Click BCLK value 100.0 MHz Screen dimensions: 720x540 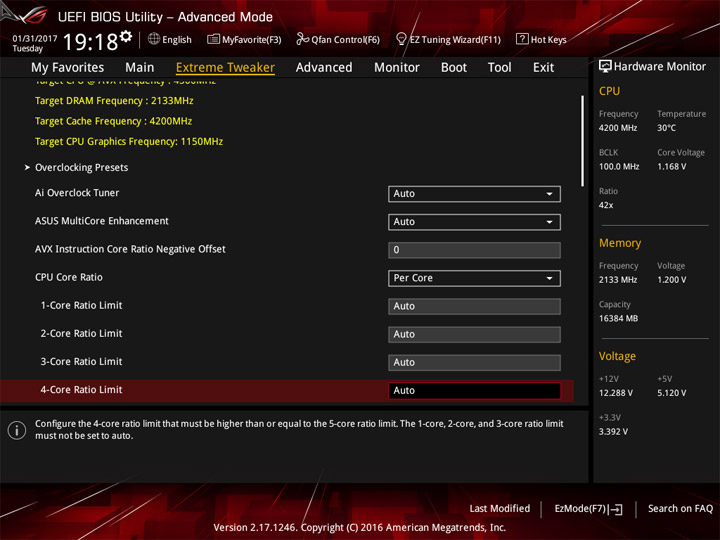tap(619, 167)
